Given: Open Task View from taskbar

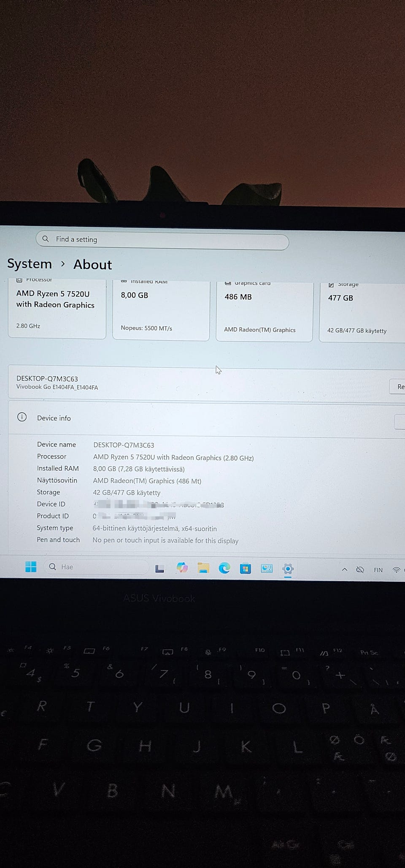Looking at the screenshot, I should click(159, 568).
